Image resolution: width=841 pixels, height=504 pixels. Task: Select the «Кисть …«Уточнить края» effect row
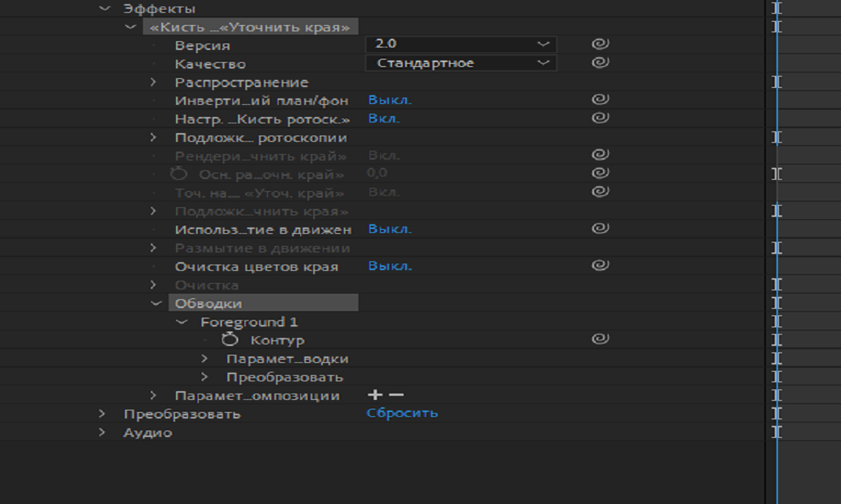(249, 27)
